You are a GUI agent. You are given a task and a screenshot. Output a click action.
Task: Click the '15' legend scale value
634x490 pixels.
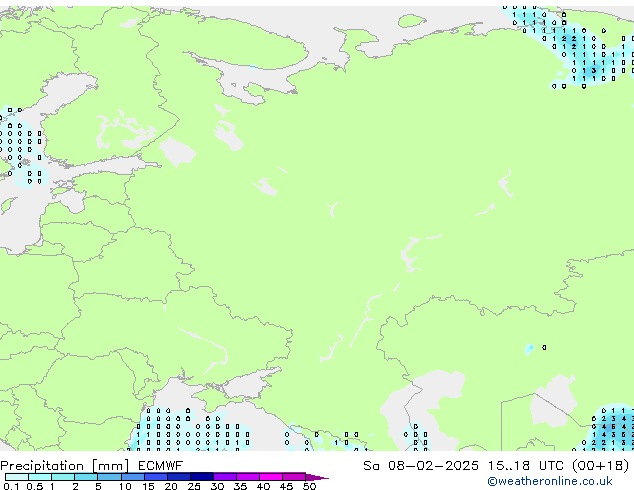pos(148,486)
